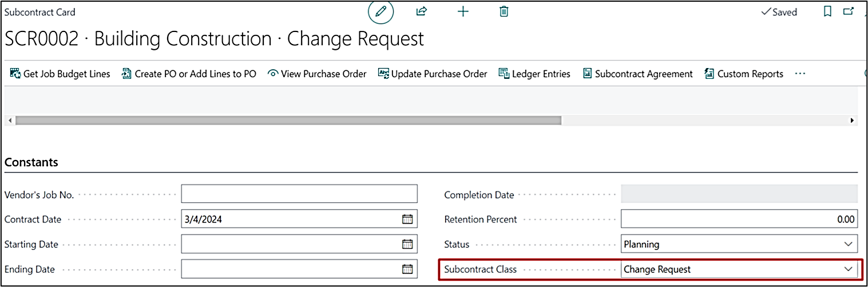
Task: Click the pencil edit icon
Action: [x=381, y=12]
